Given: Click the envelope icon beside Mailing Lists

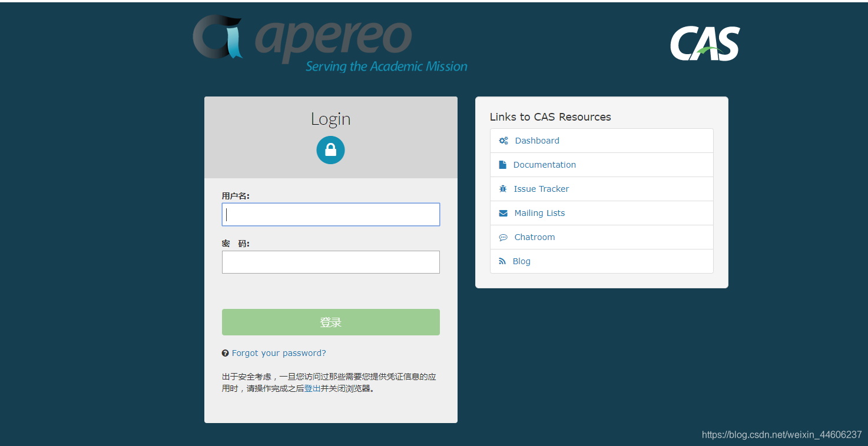Looking at the screenshot, I should 503,213.
